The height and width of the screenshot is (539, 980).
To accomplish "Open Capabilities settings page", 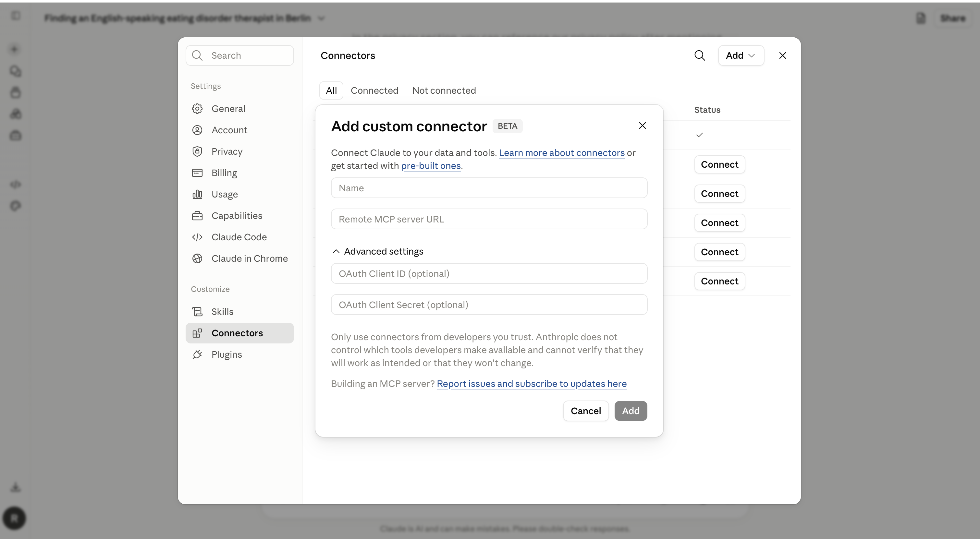I will 240,216.
